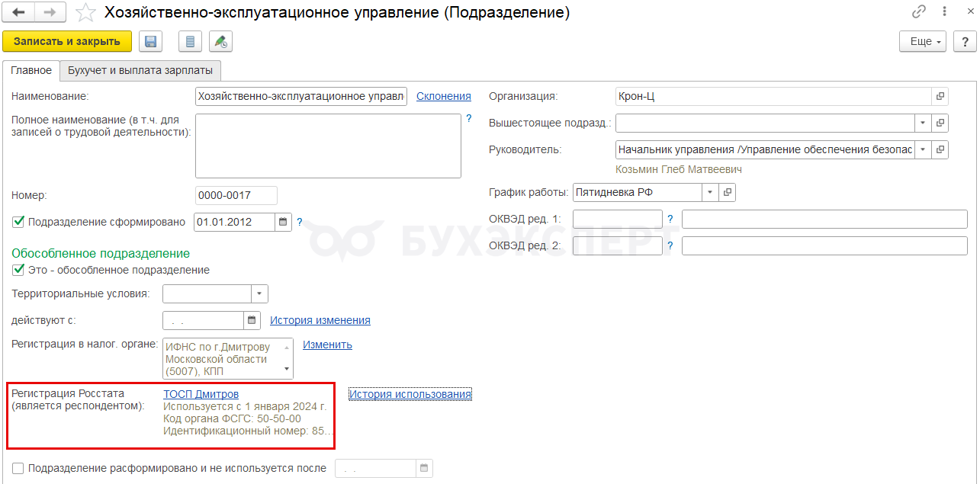The height and width of the screenshot is (484, 980).
Task: Click Козьмин Глеб Матвеевич text
Action: pos(679,169)
